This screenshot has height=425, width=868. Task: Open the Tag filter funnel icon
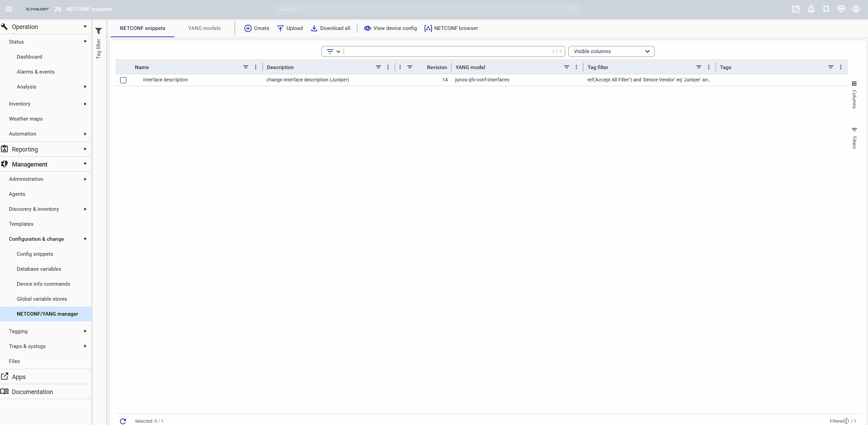99,31
